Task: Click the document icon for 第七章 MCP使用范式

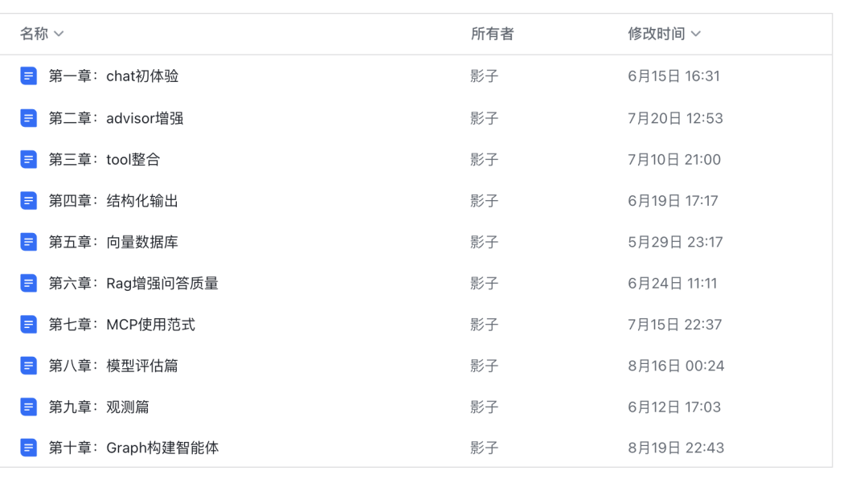Action: pyautogui.click(x=28, y=325)
